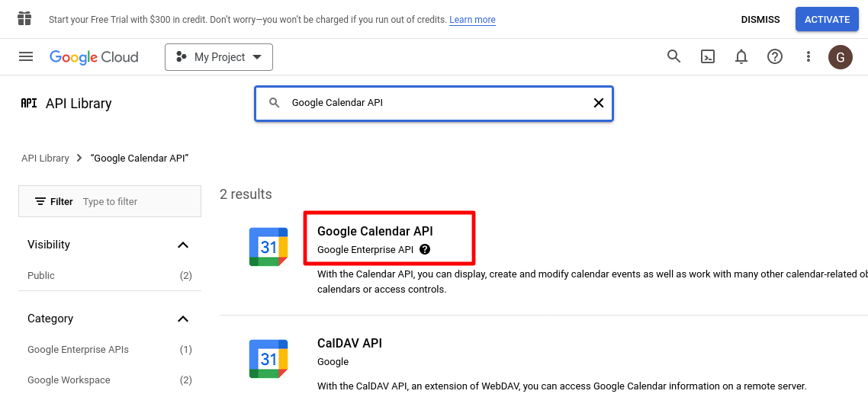Show Google Enterprise API info tooltip

(425, 249)
